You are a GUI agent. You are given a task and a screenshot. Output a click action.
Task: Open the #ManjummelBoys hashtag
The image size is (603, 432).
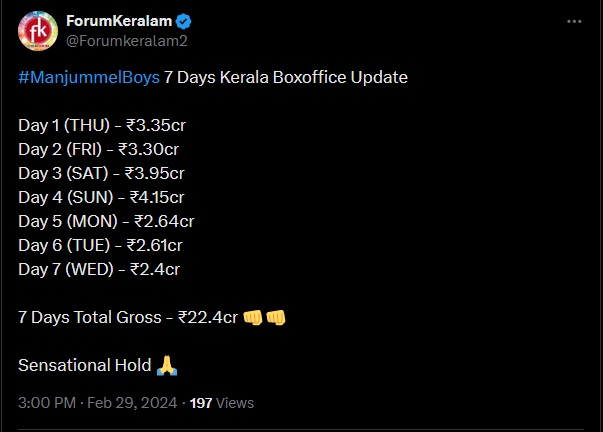pos(89,77)
